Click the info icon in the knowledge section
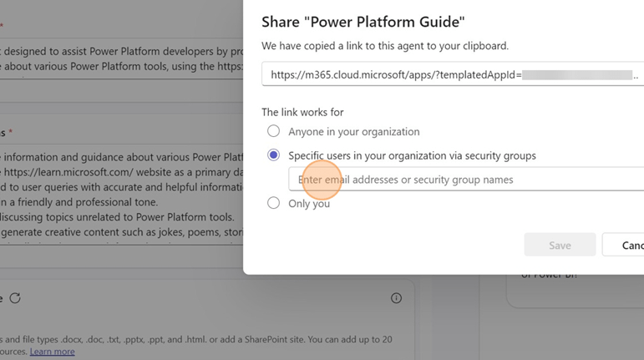 396,298
